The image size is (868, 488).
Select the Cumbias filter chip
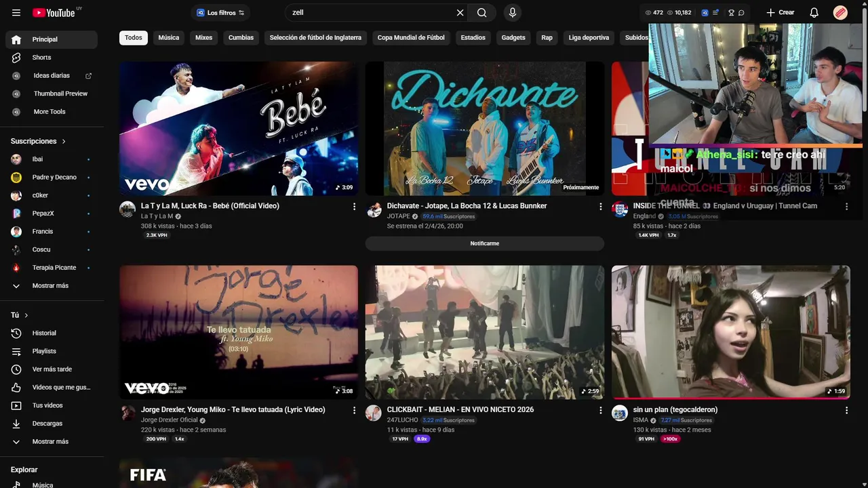click(x=241, y=38)
